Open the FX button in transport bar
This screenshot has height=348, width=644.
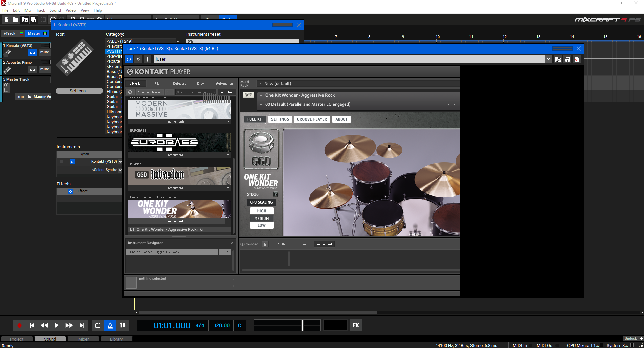coord(356,325)
